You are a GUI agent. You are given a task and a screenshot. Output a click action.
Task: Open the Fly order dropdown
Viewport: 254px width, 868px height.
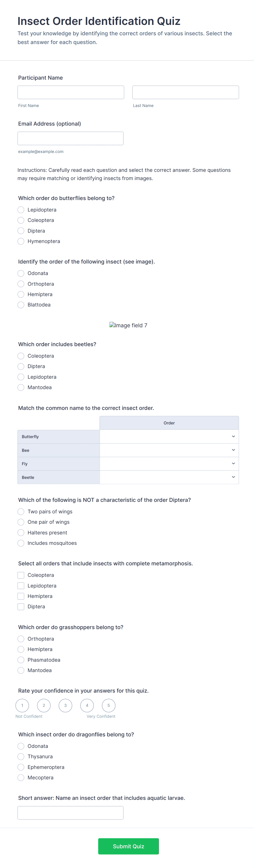point(169,464)
